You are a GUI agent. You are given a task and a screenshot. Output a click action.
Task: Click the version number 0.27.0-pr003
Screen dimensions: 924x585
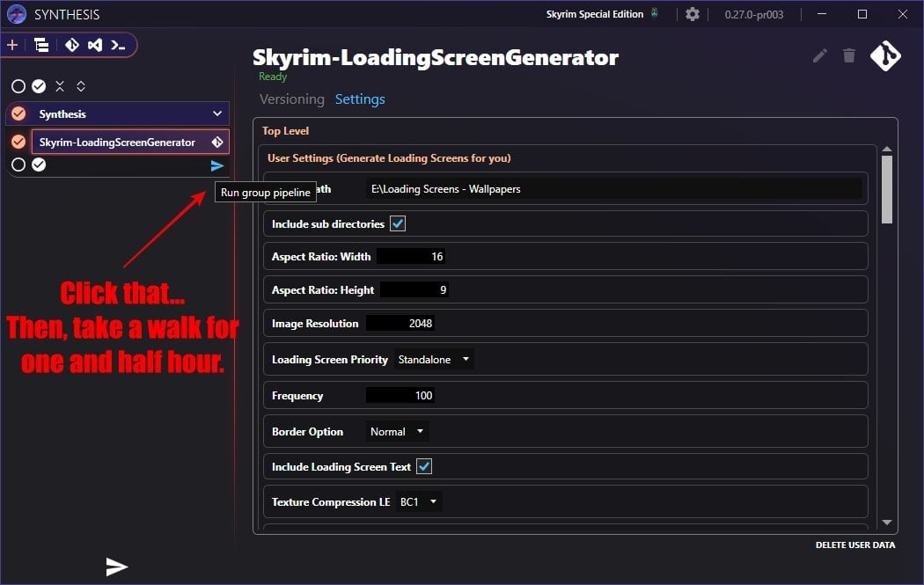pos(753,15)
